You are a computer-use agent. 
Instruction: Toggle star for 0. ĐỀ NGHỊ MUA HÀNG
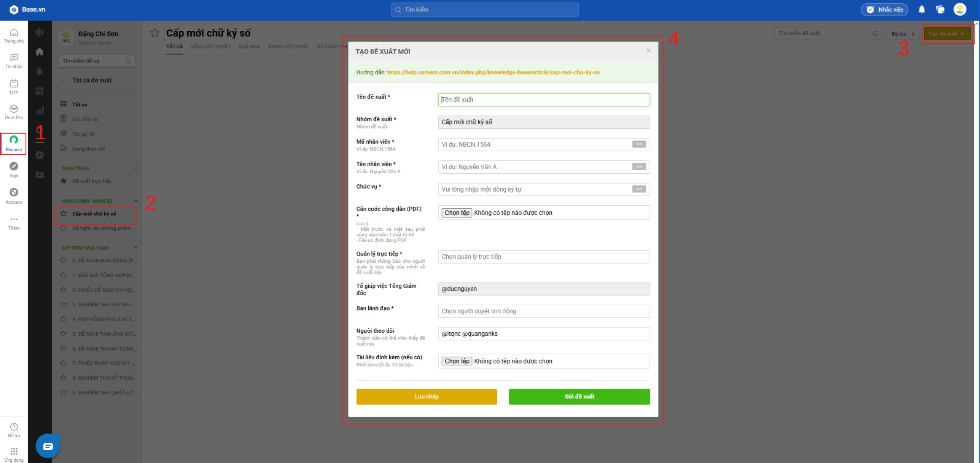(63, 260)
